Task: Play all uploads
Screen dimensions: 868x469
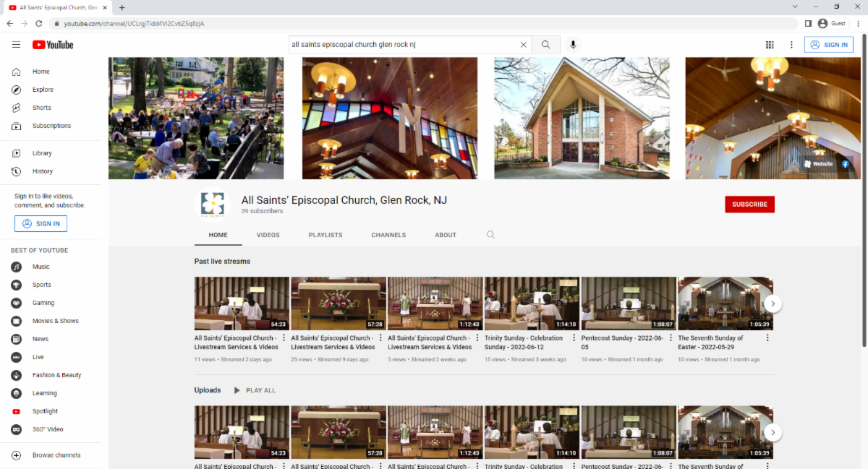Action: pyautogui.click(x=254, y=390)
